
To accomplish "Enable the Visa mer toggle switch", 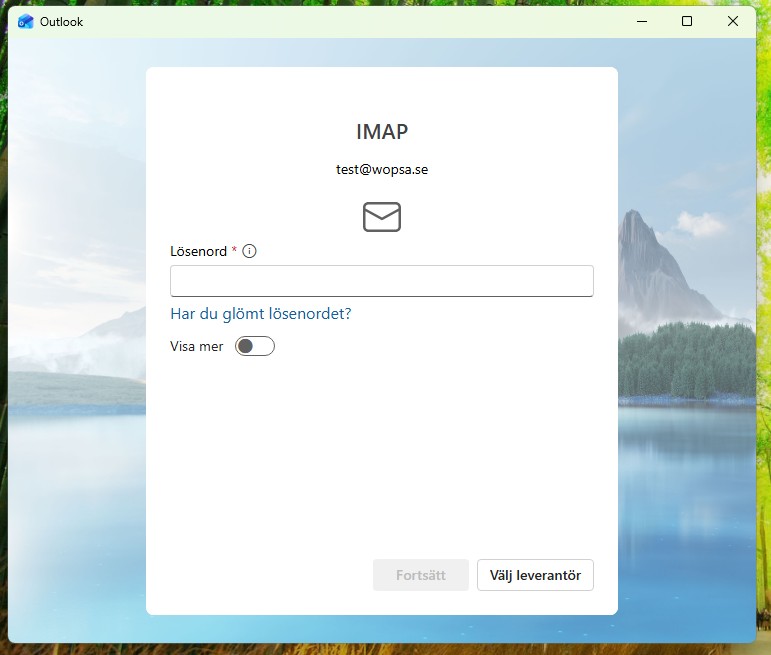I will (x=254, y=346).
